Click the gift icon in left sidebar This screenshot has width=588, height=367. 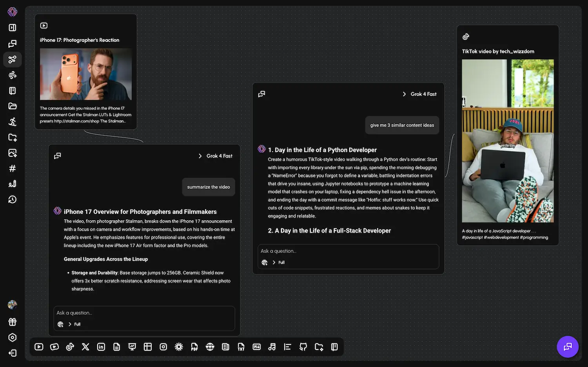(12, 322)
